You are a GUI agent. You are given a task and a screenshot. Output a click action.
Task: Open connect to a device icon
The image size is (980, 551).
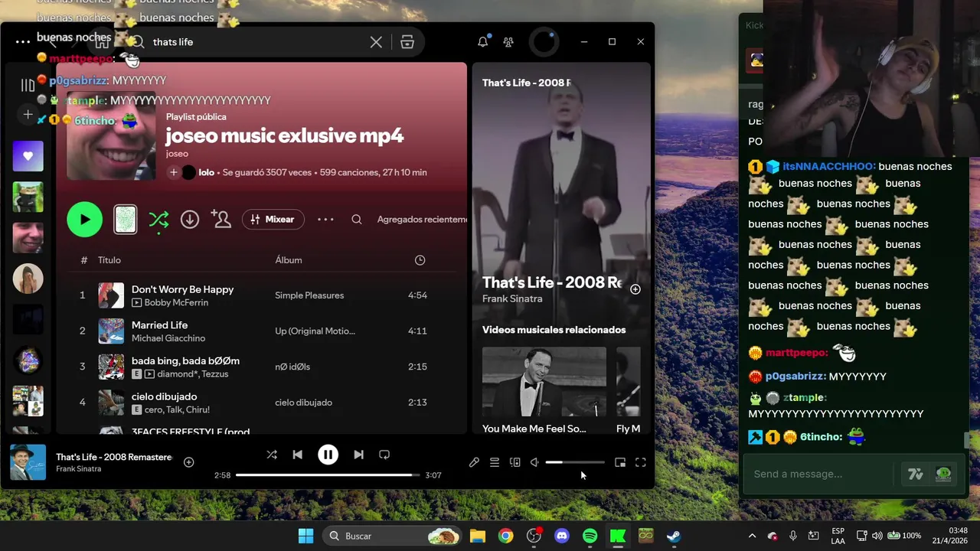point(515,462)
